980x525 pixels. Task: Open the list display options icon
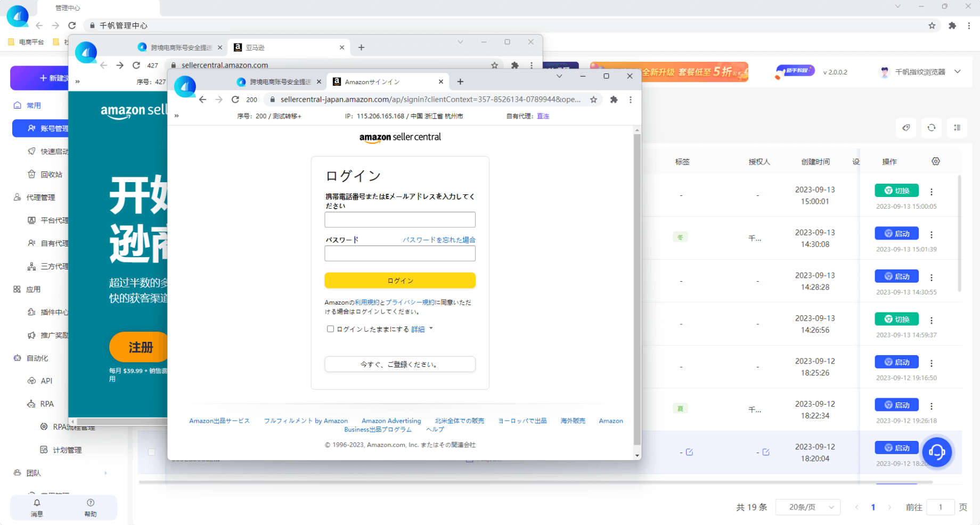coord(957,128)
